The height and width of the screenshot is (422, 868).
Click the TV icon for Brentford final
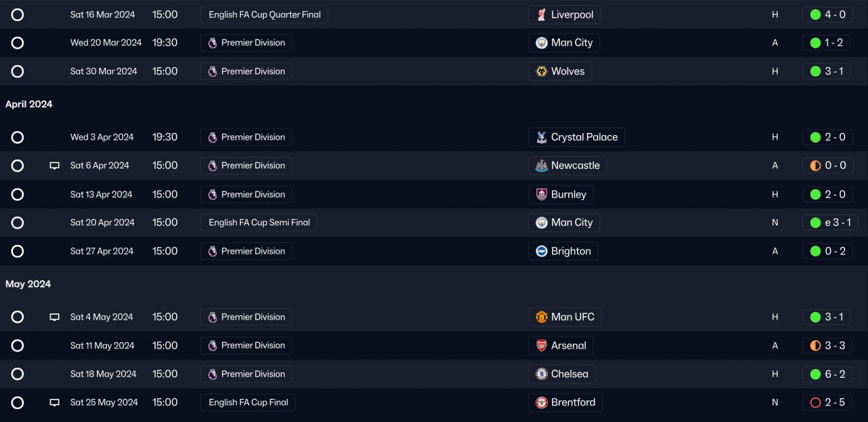55,402
